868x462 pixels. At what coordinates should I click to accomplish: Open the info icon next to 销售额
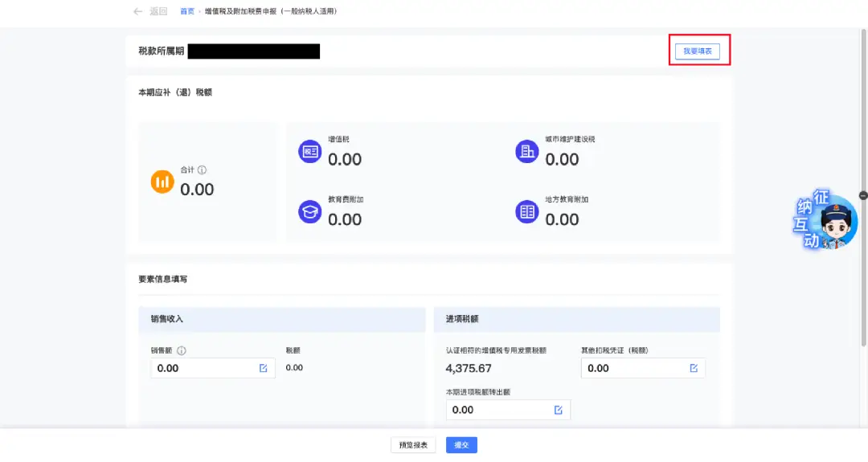[x=182, y=350]
